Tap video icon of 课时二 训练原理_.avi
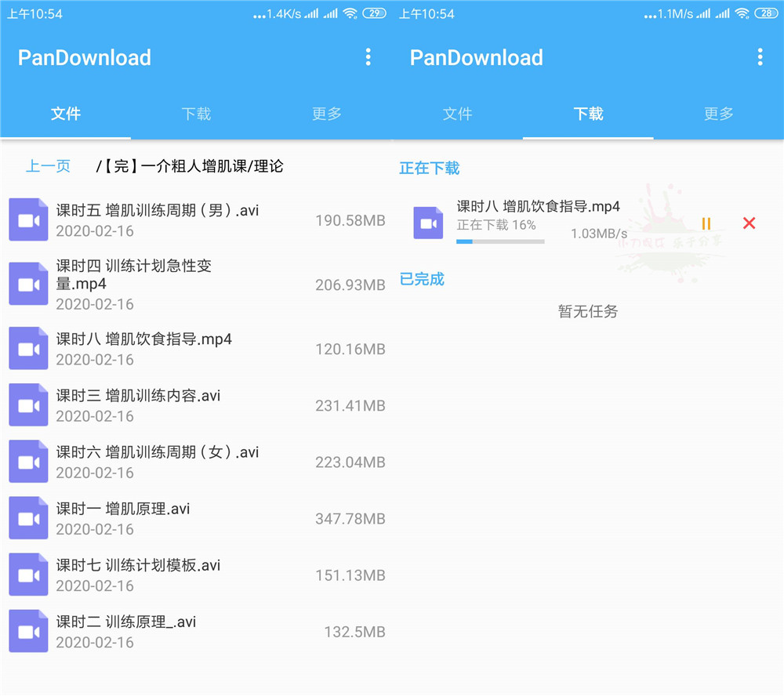The width and height of the screenshot is (784, 696). click(x=28, y=630)
